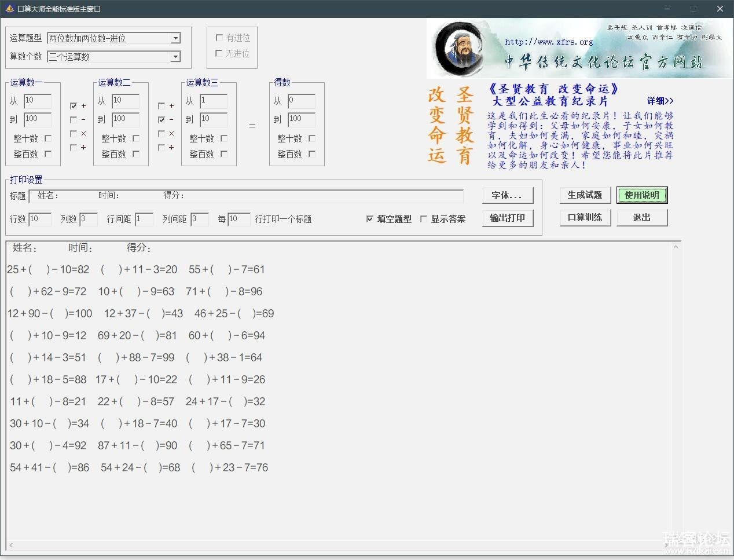734x560 pixels.
Task: Click the app icon in title bar
Action: [9, 9]
